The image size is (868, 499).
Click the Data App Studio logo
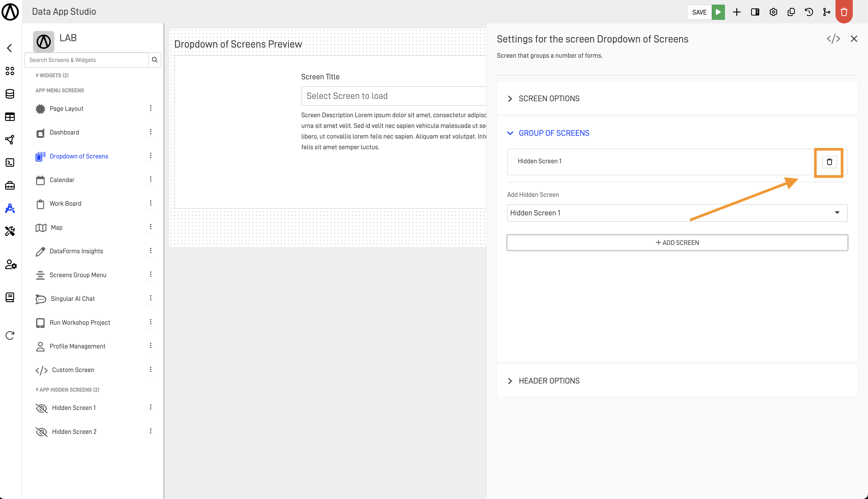(x=10, y=12)
